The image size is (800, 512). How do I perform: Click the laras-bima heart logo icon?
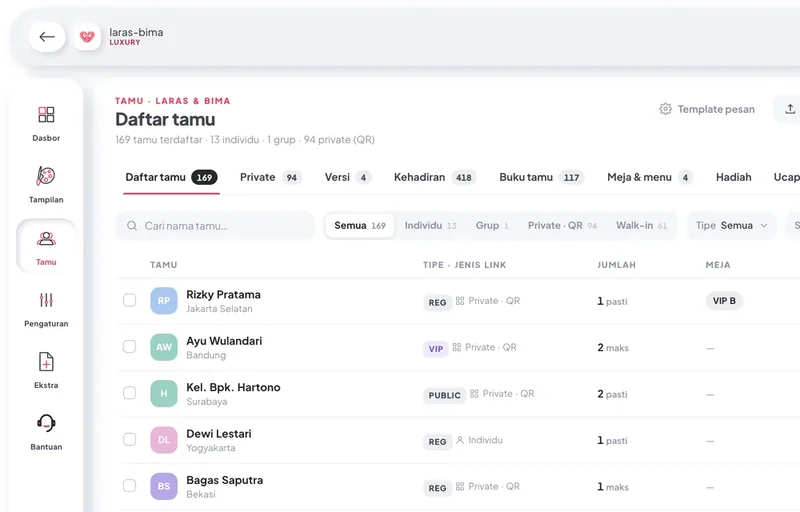pos(87,37)
